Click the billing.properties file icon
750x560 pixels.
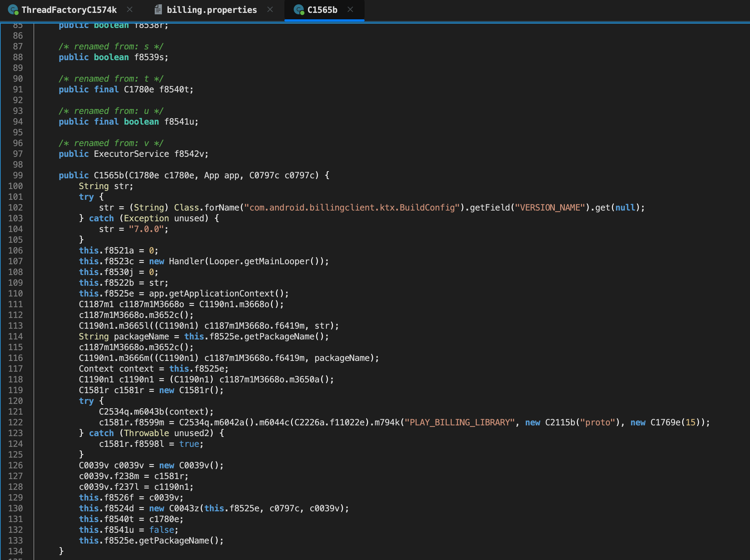(x=158, y=10)
